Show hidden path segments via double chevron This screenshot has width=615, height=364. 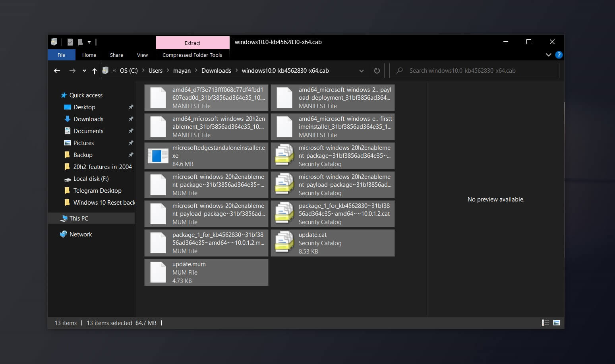pyautogui.click(x=114, y=71)
